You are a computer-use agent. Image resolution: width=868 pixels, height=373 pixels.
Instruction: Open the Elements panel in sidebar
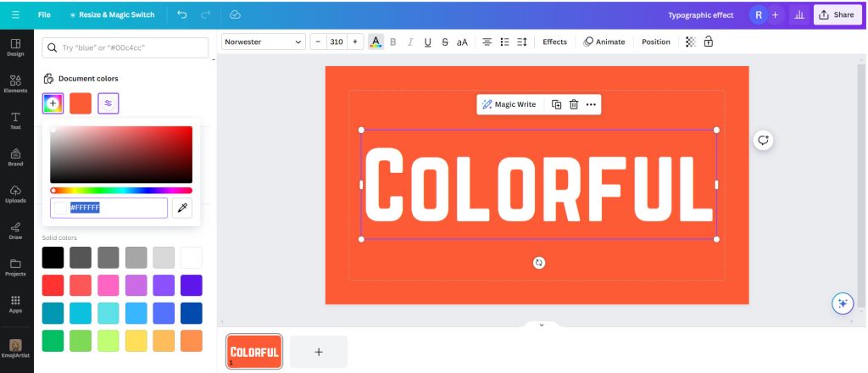click(15, 83)
